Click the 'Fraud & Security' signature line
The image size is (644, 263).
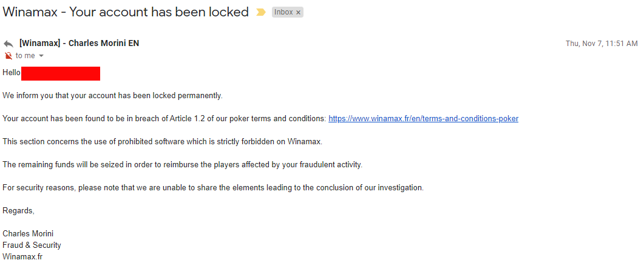[32, 245]
